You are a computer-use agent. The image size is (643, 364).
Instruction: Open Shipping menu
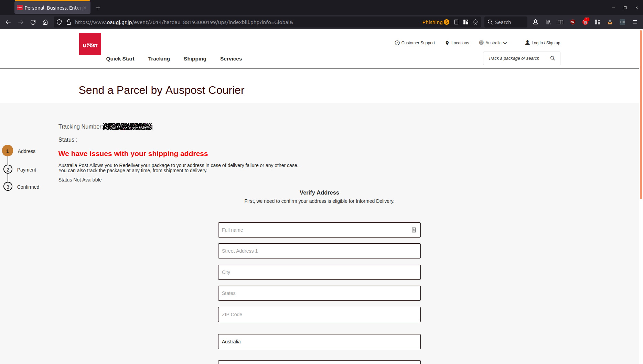pos(195,59)
